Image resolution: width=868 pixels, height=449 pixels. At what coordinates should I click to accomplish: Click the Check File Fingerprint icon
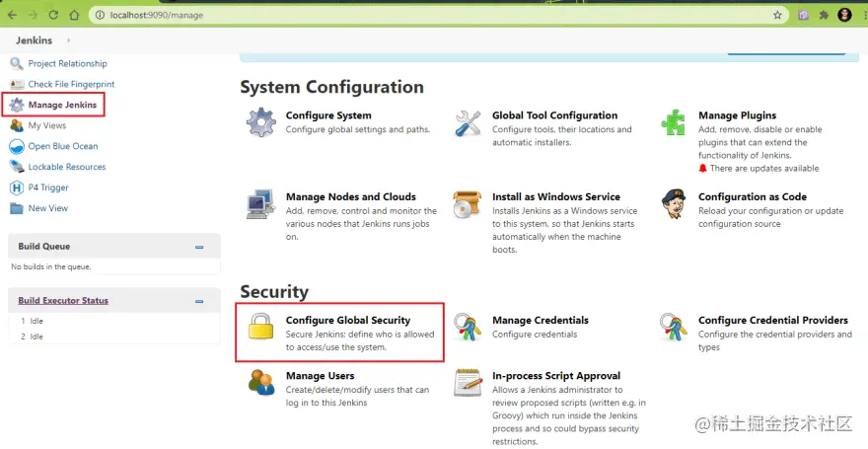[17, 84]
